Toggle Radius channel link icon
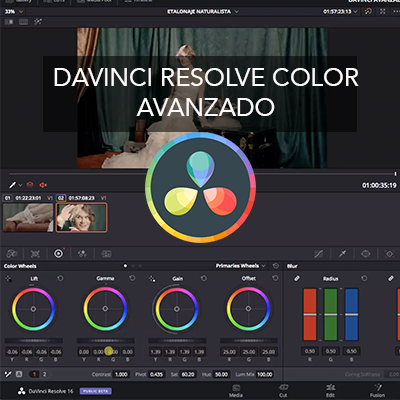This screenshot has height=400, width=400. point(296,278)
